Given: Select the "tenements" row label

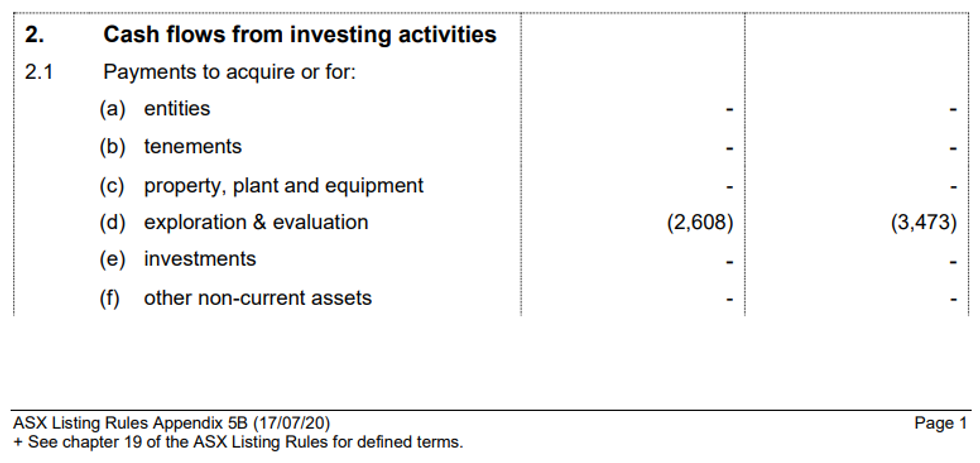Looking at the screenshot, I should click(193, 147).
